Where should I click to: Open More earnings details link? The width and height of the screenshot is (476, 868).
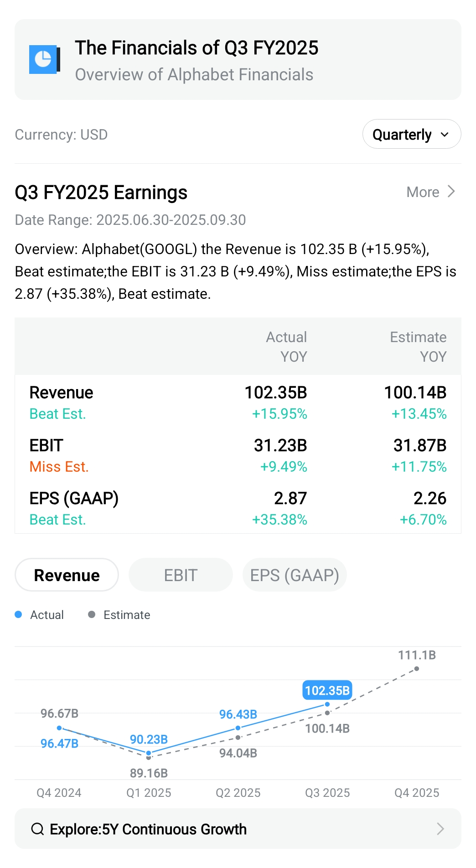click(x=423, y=192)
